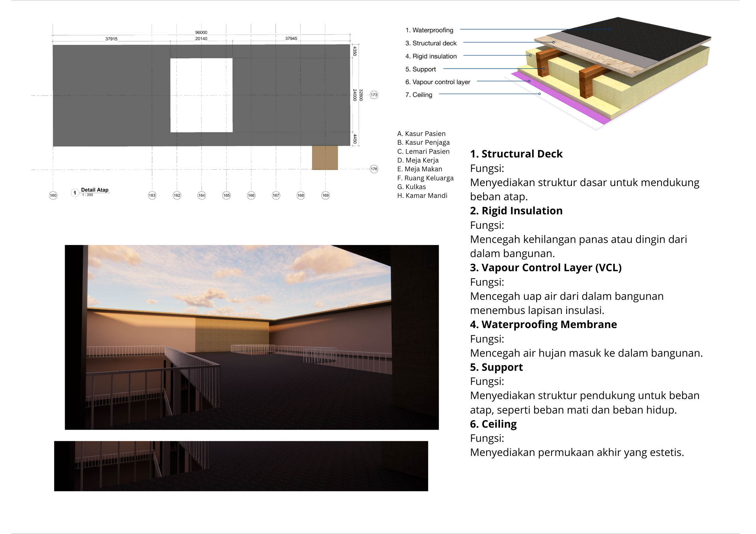This screenshot has height=534, width=756.
Task: Select grid bubble 165
Action: point(227,195)
